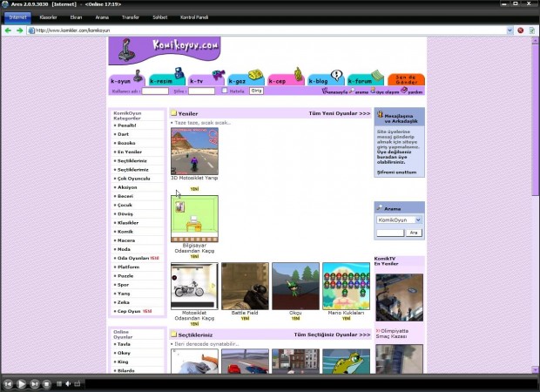This screenshot has height=392, width=540.
Task: Open the Kontrol Paneli tab in Ares
Action: click(x=194, y=17)
